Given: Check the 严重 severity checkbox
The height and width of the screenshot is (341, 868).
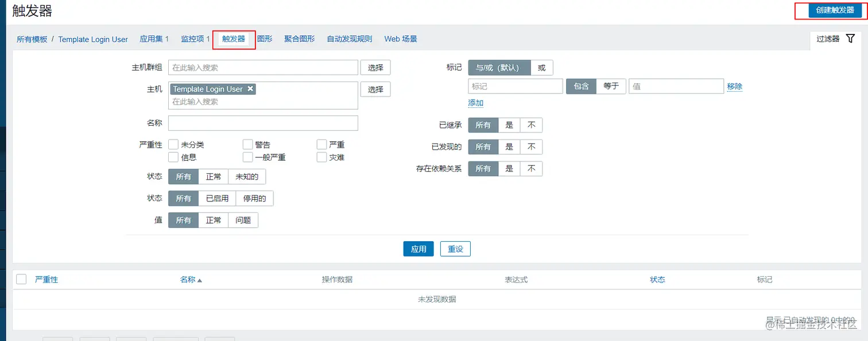Looking at the screenshot, I should pos(321,145).
